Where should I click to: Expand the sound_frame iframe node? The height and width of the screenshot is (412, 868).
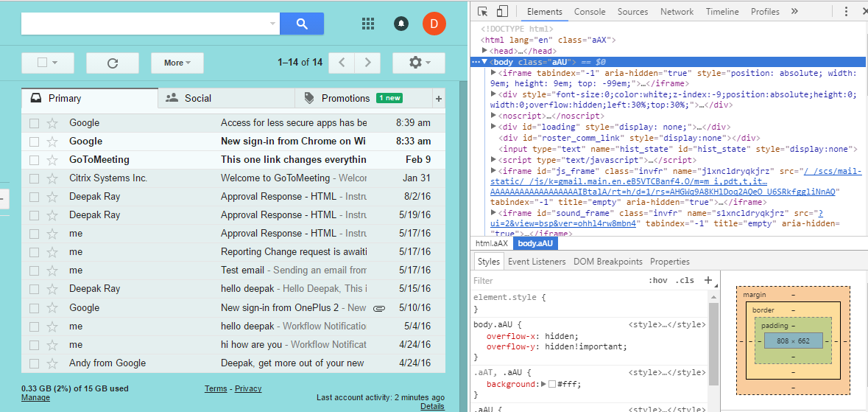click(494, 213)
